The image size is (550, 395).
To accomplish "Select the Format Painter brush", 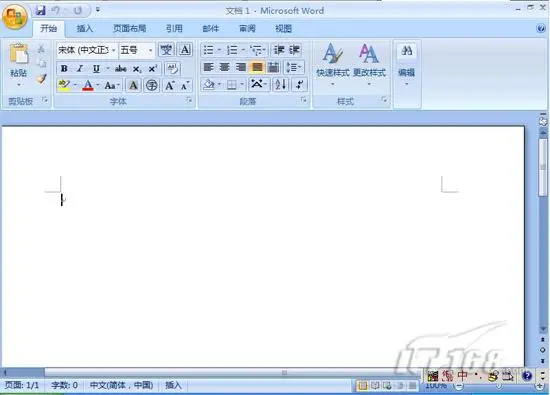I will coord(42,79).
